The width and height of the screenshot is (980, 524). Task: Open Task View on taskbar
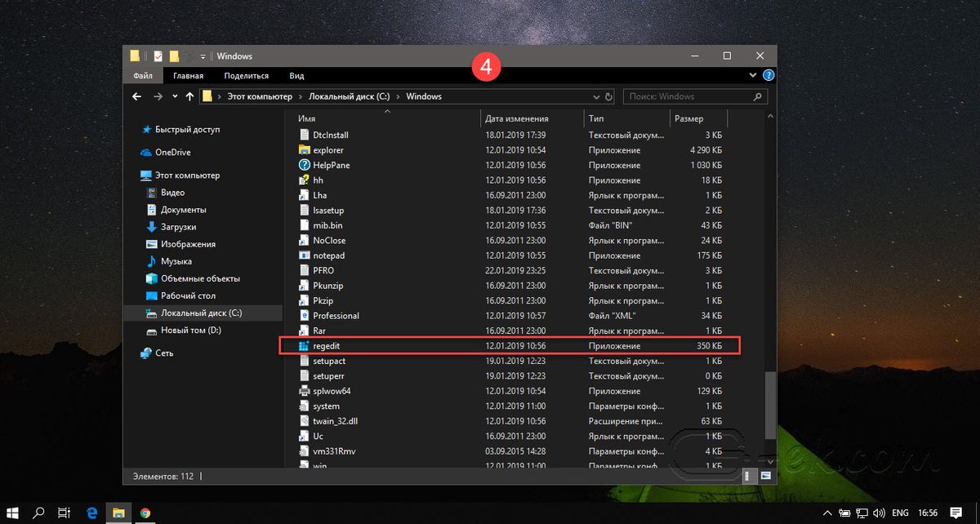[64, 513]
